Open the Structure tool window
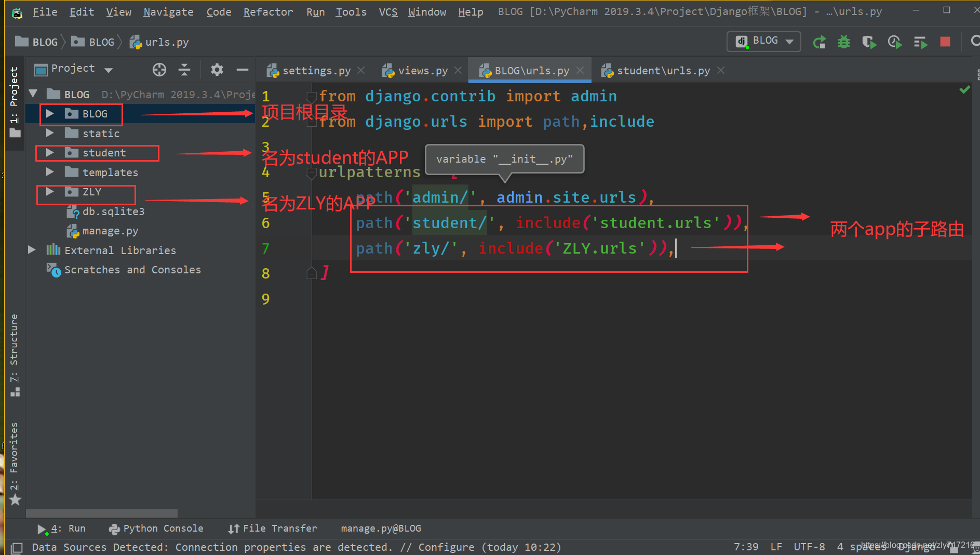The image size is (980, 555). pos(14,355)
